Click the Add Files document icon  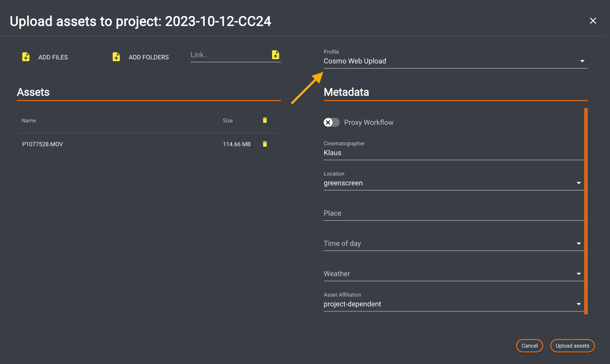coord(26,57)
